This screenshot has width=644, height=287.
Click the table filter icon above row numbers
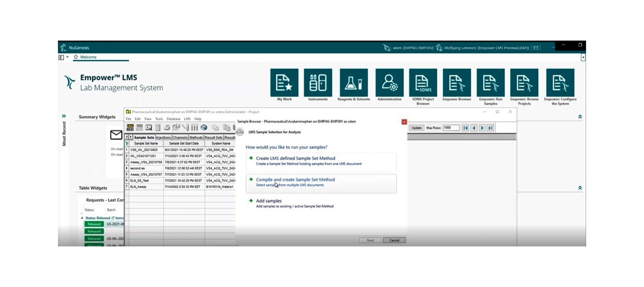coord(127,143)
